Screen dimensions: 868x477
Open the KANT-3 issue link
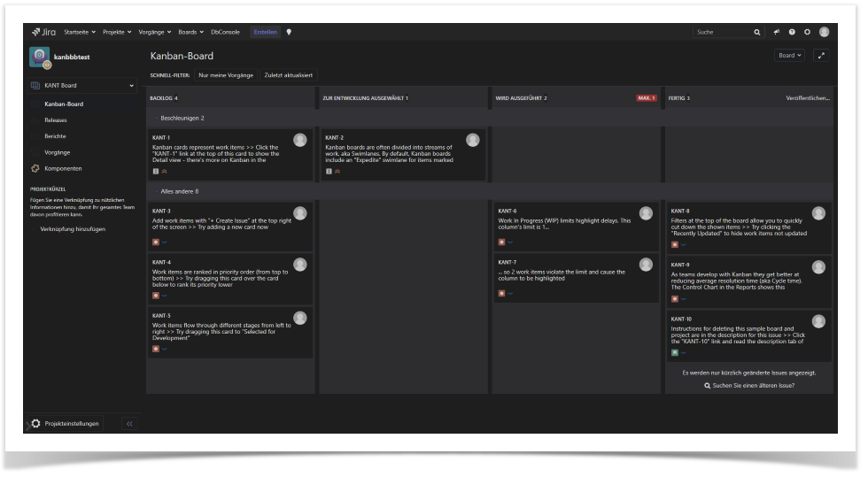point(161,211)
